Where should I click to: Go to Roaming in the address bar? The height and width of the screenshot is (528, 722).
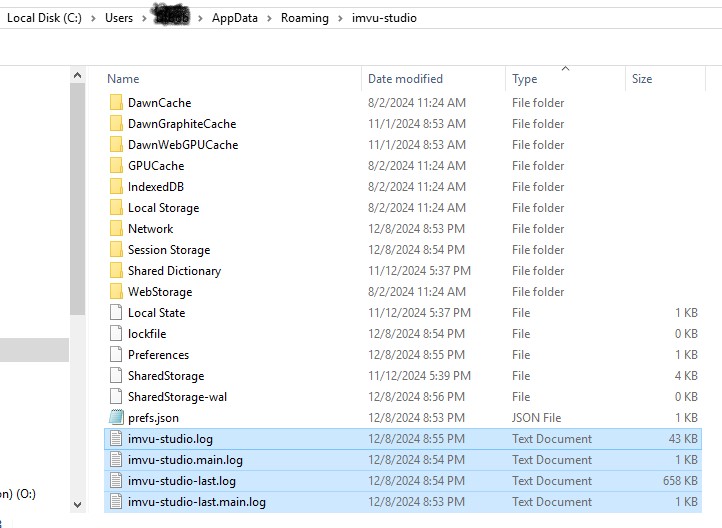[305, 18]
